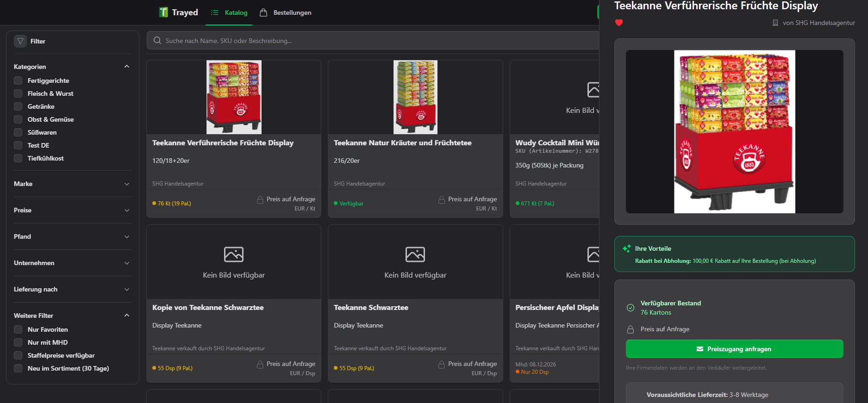Check the Fleisch & Wurst category

click(18, 93)
